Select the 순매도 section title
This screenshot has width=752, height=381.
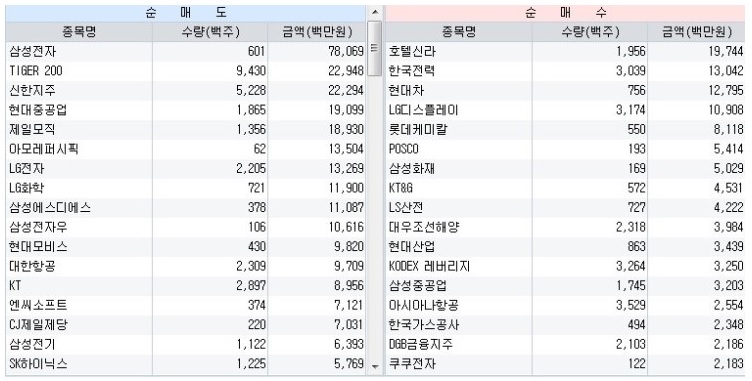tap(186, 13)
